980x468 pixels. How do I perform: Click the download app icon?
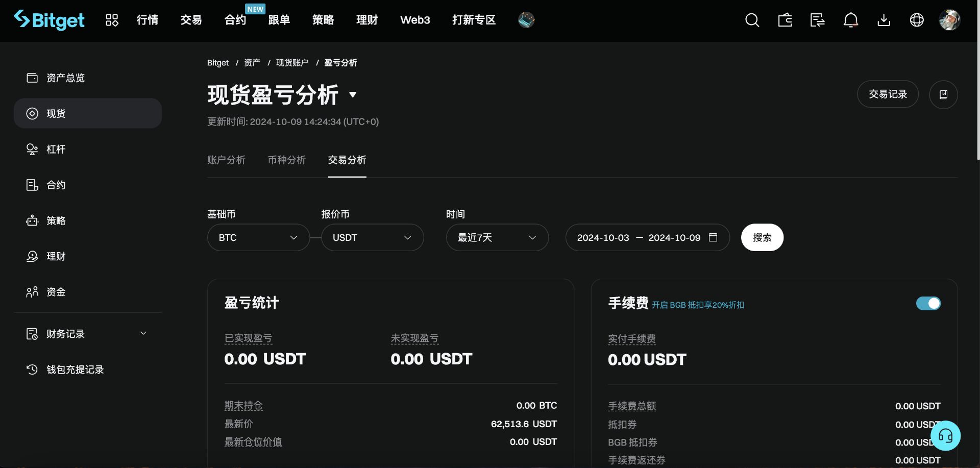pyautogui.click(x=884, y=20)
